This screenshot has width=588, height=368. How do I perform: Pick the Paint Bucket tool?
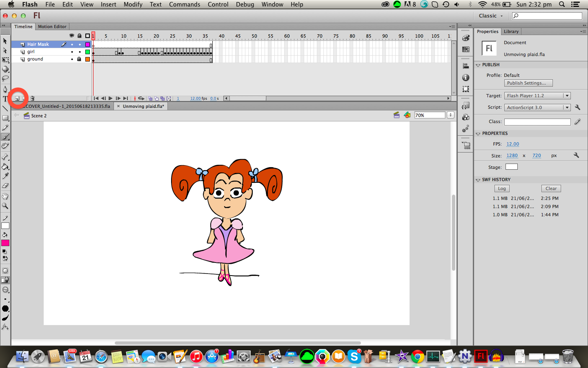click(x=5, y=166)
